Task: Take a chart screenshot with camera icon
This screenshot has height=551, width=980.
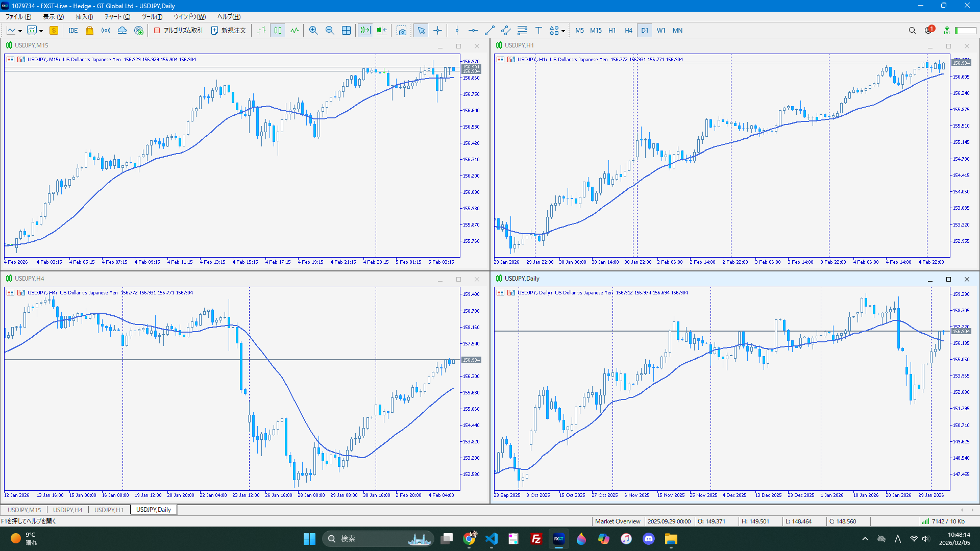Action: pyautogui.click(x=402, y=31)
